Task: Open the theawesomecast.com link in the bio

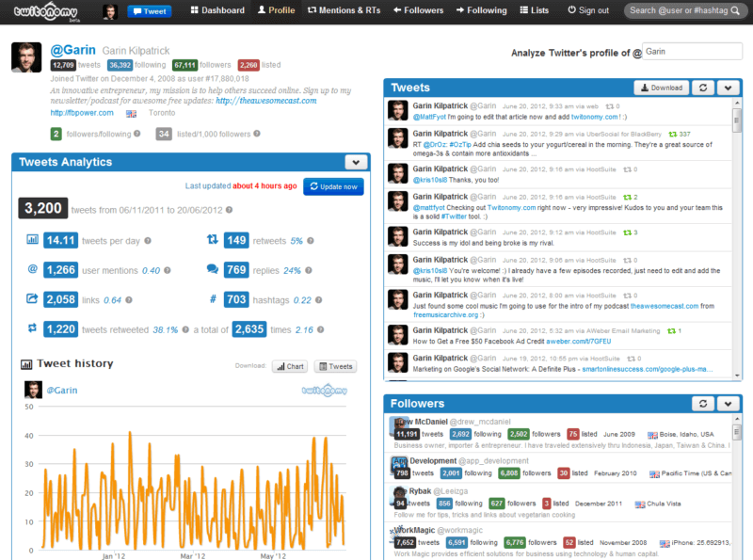Action: pyautogui.click(x=266, y=101)
